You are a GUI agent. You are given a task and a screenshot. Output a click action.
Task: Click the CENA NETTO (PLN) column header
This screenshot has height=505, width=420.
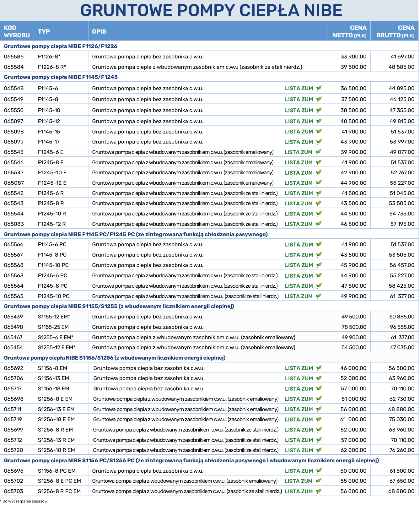tap(350, 31)
